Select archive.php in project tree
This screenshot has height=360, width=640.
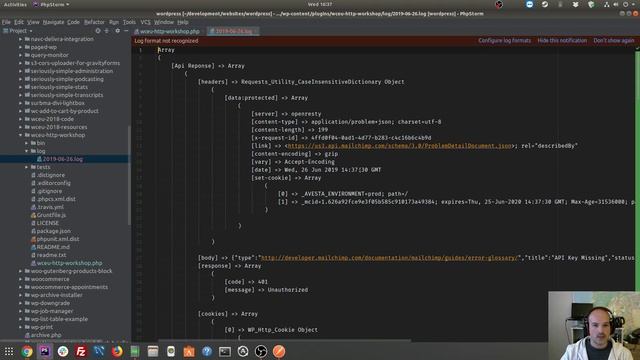click(x=46, y=335)
